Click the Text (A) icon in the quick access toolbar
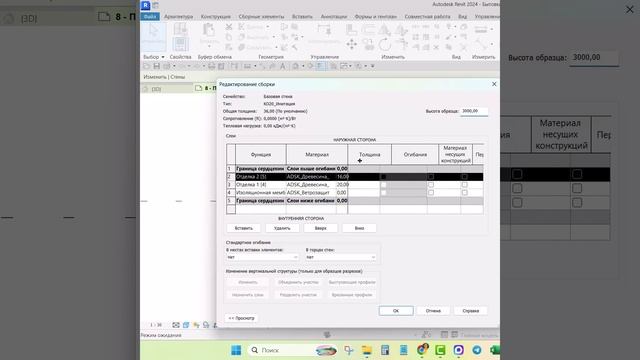 click(282, 66)
